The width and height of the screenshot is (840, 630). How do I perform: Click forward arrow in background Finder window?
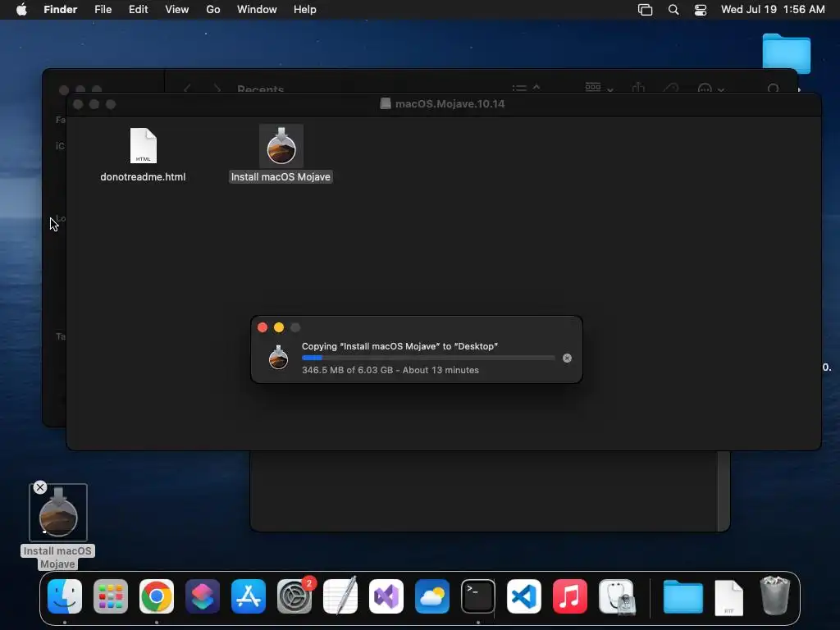click(x=217, y=89)
